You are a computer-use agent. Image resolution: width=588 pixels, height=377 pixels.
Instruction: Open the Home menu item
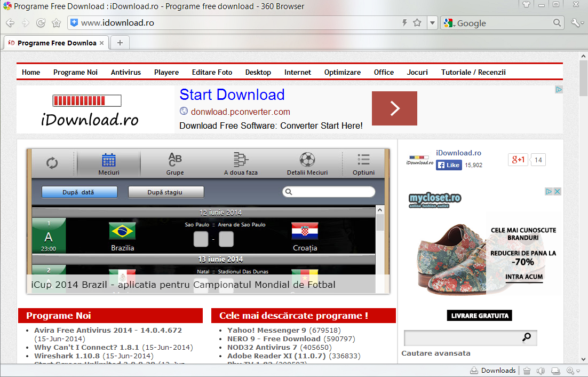coord(31,72)
